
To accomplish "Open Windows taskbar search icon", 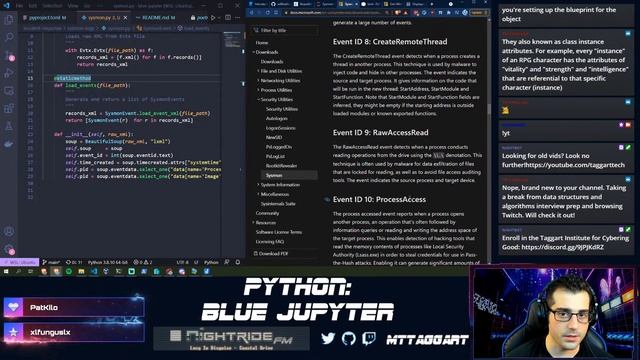I will point(18,271).
